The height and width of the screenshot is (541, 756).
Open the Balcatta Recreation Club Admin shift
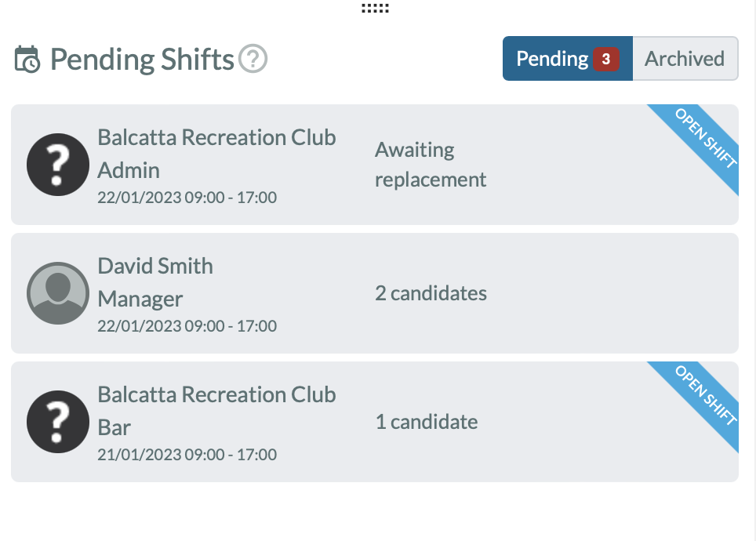[x=375, y=165]
